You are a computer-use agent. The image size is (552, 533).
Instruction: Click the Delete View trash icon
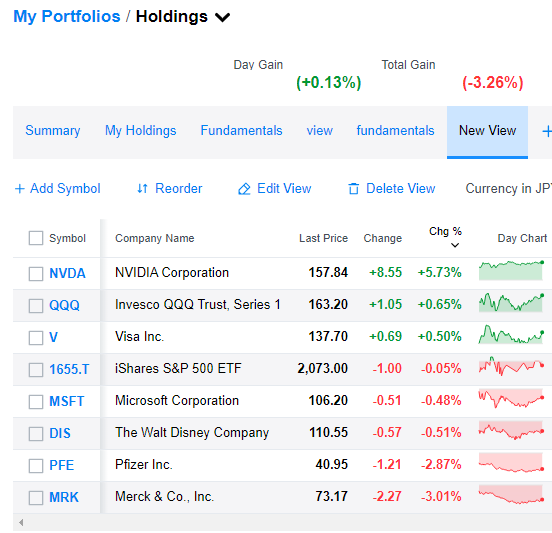coord(353,189)
